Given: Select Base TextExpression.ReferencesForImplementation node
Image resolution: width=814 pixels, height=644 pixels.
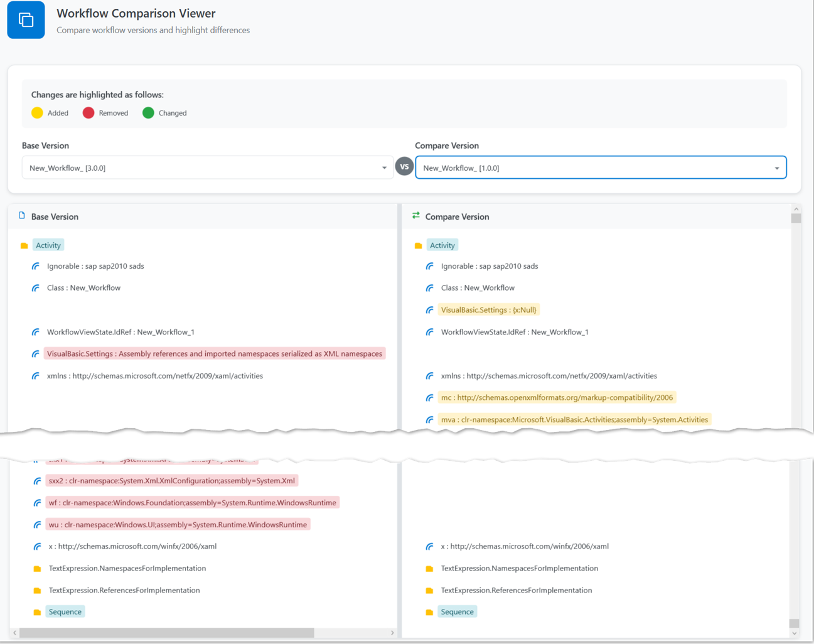Looking at the screenshot, I should [x=124, y=590].
